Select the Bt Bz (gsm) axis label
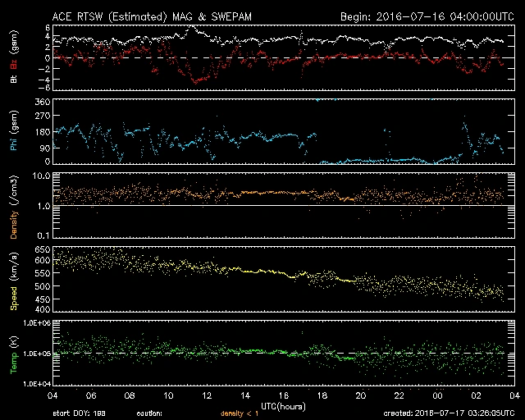The width and height of the screenshot is (525, 420). coord(14,58)
